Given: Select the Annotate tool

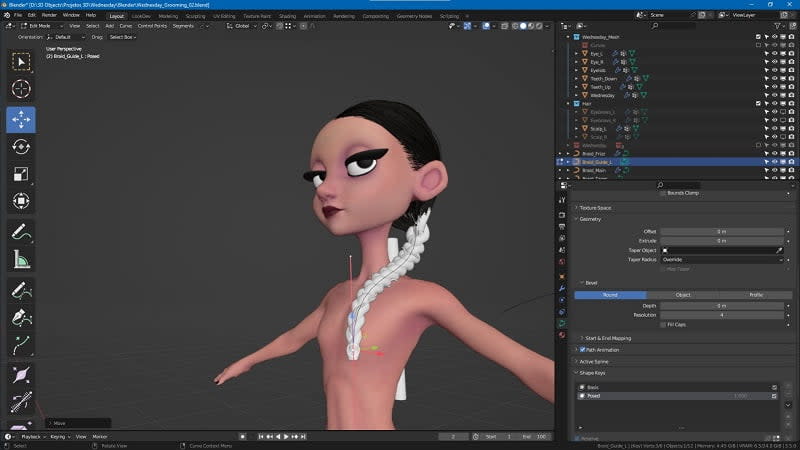Looking at the screenshot, I should pyautogui.click(x=21, y=232).
